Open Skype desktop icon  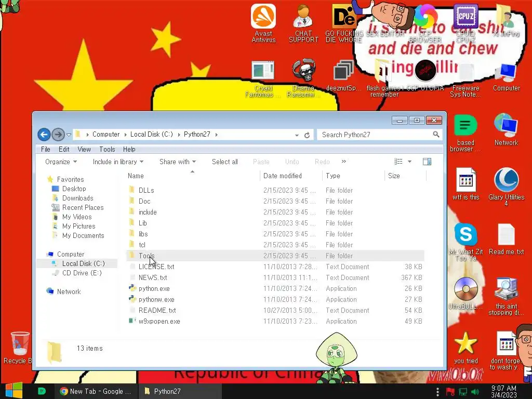466,242
